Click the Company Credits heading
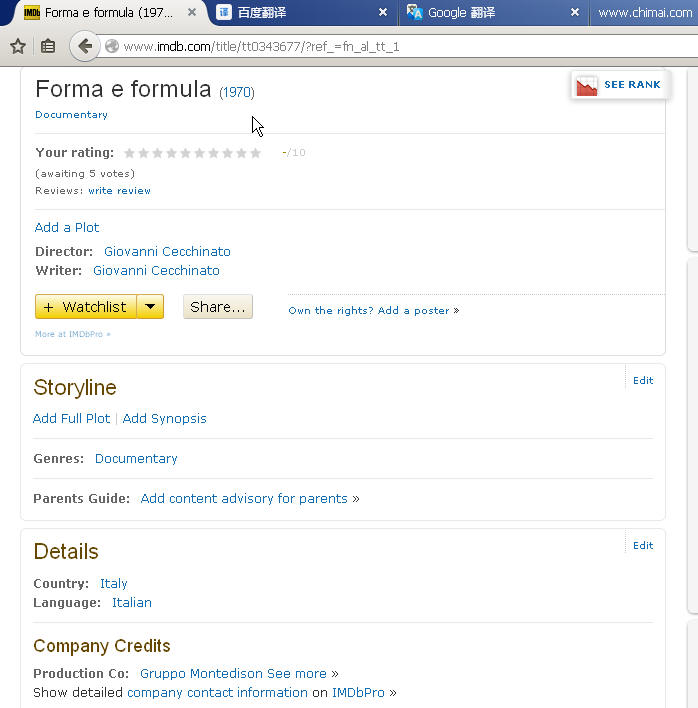The height and width of the screenshot is (708, 698). [x=102, y=646]
